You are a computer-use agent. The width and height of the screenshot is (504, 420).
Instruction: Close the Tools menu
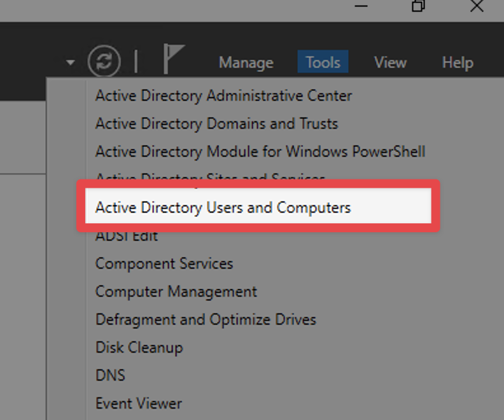click(323, 62)
